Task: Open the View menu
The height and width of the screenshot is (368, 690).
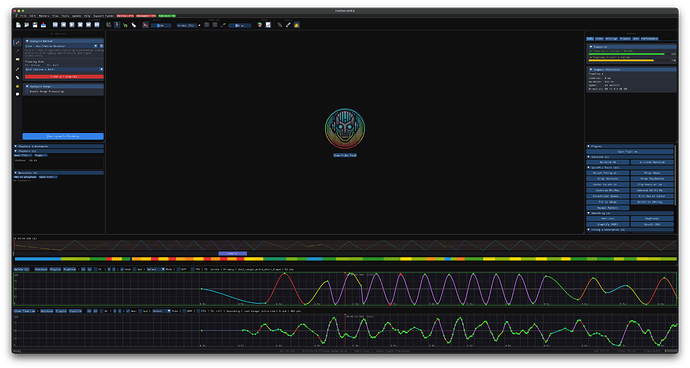Action: [x=55, y=16]
